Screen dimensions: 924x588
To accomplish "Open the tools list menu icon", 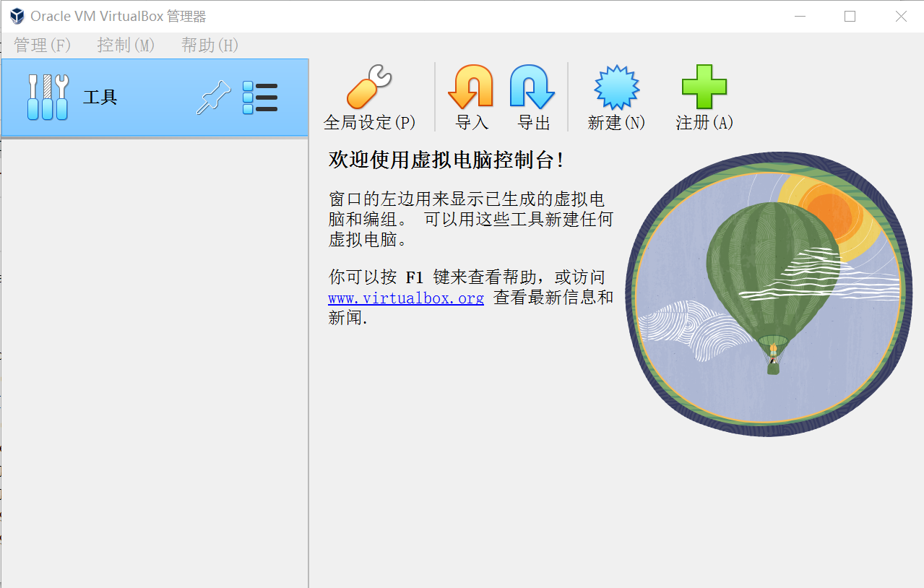I will coord(260,98).
